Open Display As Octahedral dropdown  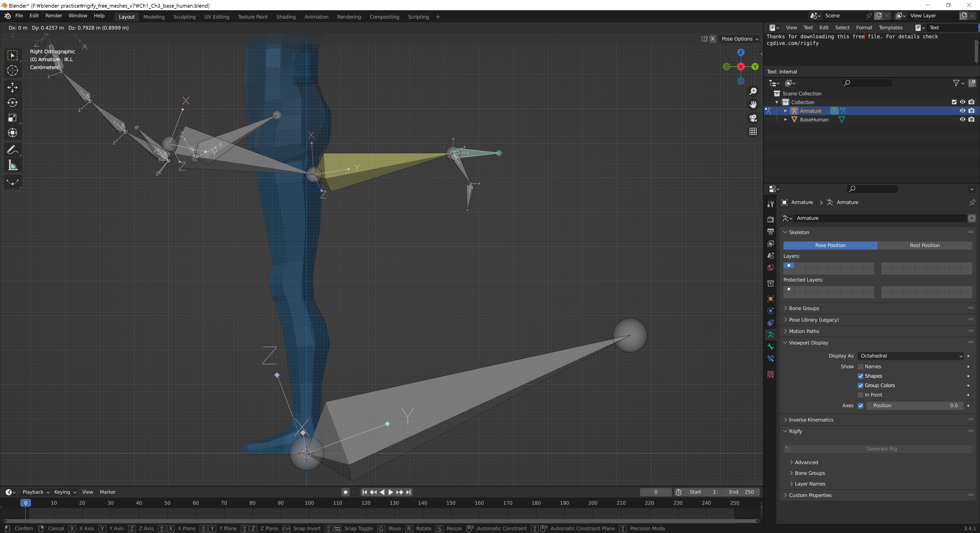click(x=910, y=356)
